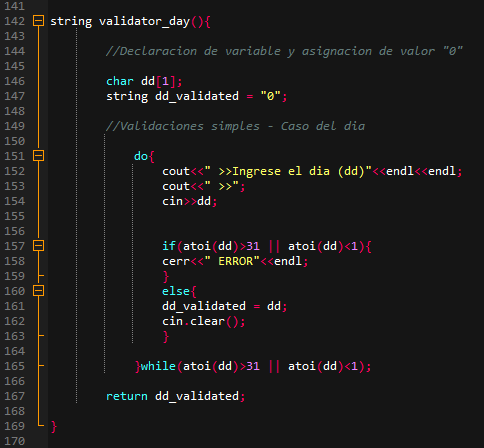The image size is (484, 448).
Task: Click the validator_day function name
Action: point(144,21)
